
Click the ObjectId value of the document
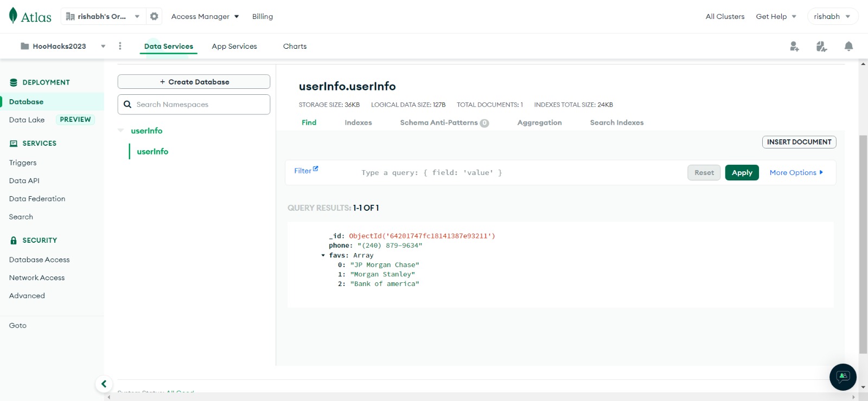pyautogui.click(x=422, y=236)
